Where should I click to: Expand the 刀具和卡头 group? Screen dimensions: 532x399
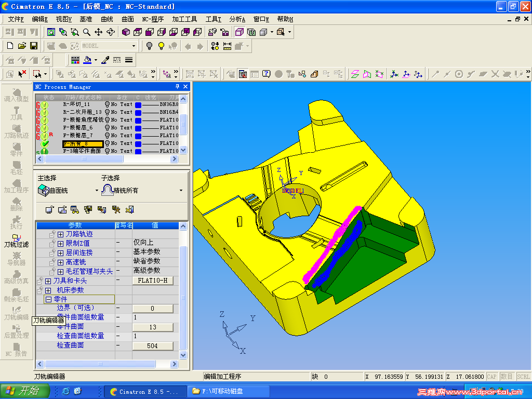point(48,281)
